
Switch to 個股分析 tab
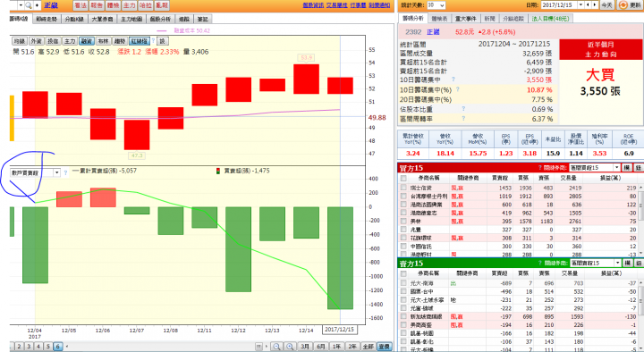point(160,19)
